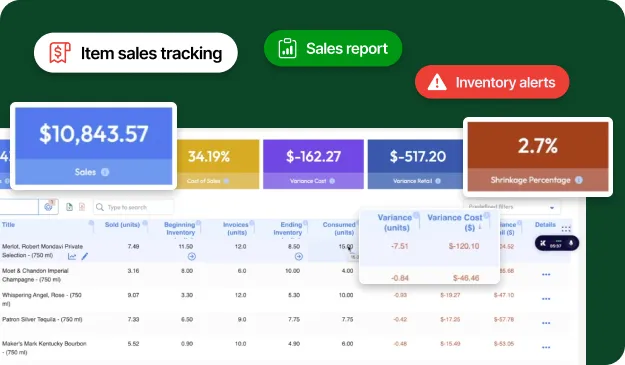Click the pencil edit icon for Merlot row
The height and width of the screenshot is (365, 625).
pyautogui.click(x=85, y=256)
